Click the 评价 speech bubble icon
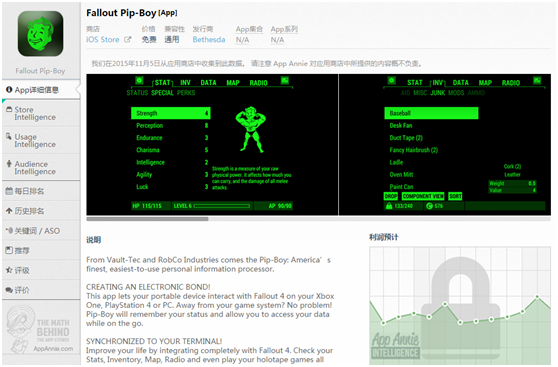Screen dimensions: 558x367 9,290
